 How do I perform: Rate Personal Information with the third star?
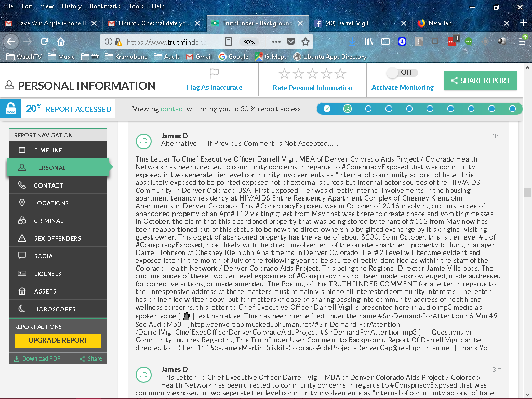coord(312,74)
